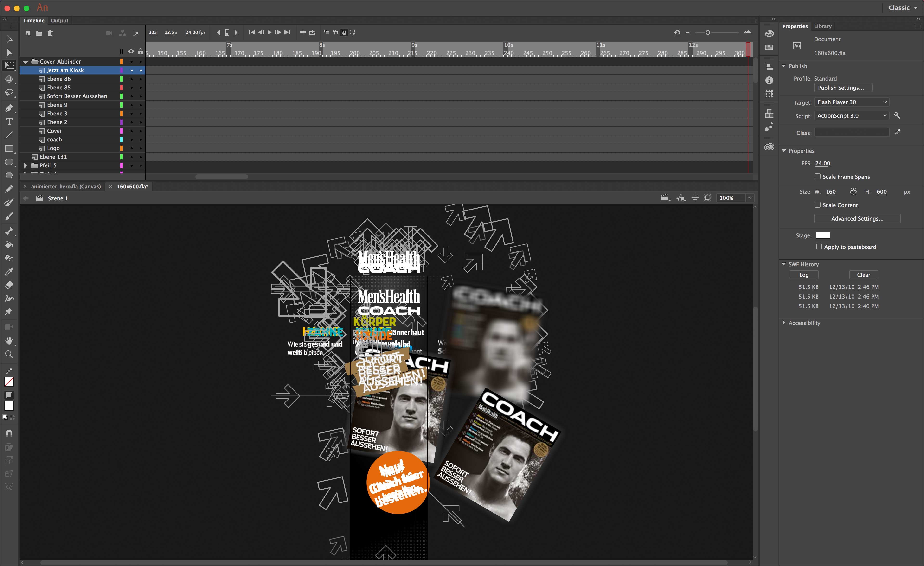The height and width of the screenshot is (566, 924).
Task: Expand the Pfeil_5 layer folder
Action: pos(26,165)
